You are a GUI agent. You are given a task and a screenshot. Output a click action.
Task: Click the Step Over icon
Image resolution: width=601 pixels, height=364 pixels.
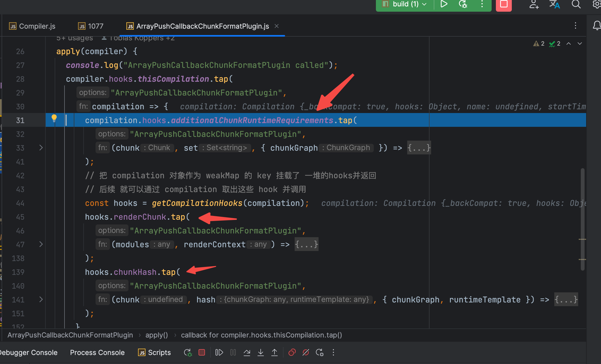(247, 352)
